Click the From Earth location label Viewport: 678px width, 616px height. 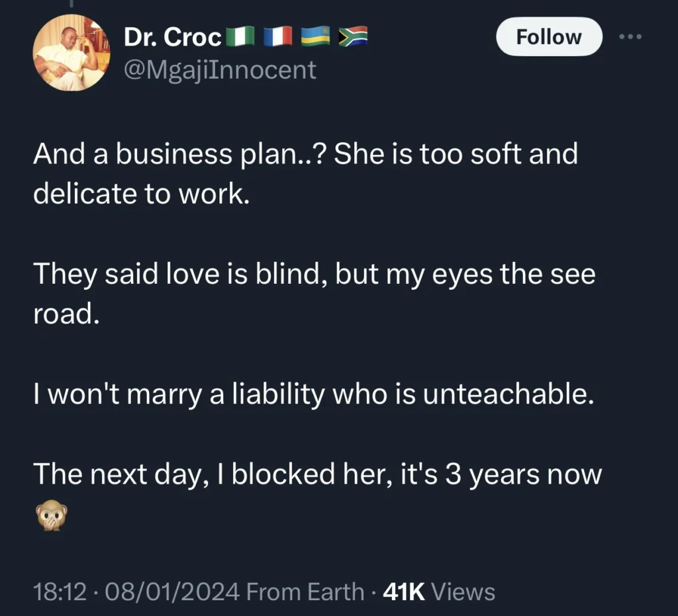pyautogui.click(x=302, y=592)
